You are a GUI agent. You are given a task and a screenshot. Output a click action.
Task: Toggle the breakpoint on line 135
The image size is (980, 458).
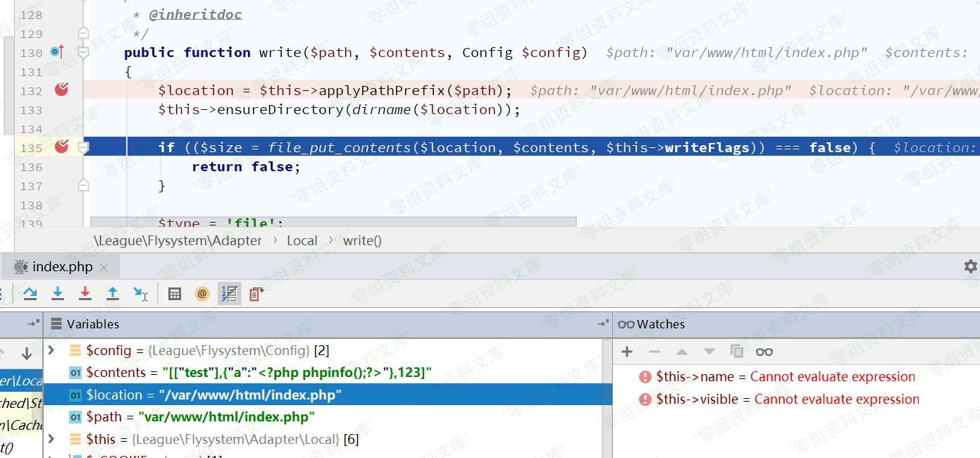(62, 147)
